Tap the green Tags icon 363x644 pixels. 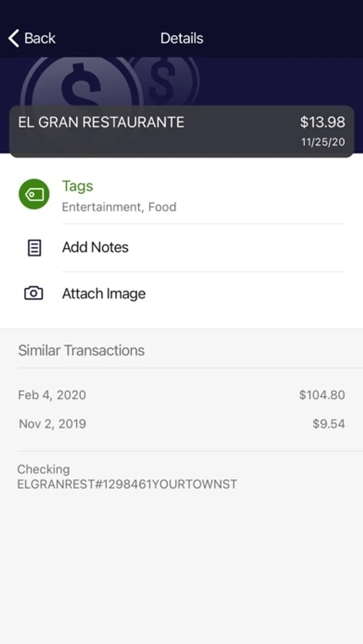coord(34,194)
